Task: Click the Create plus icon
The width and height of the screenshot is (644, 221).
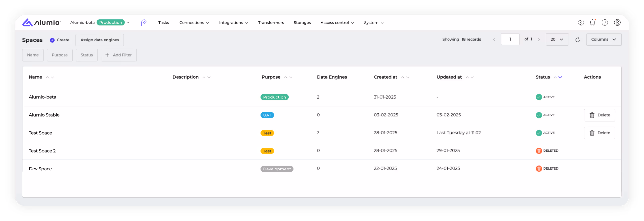Action: point(52,40)
